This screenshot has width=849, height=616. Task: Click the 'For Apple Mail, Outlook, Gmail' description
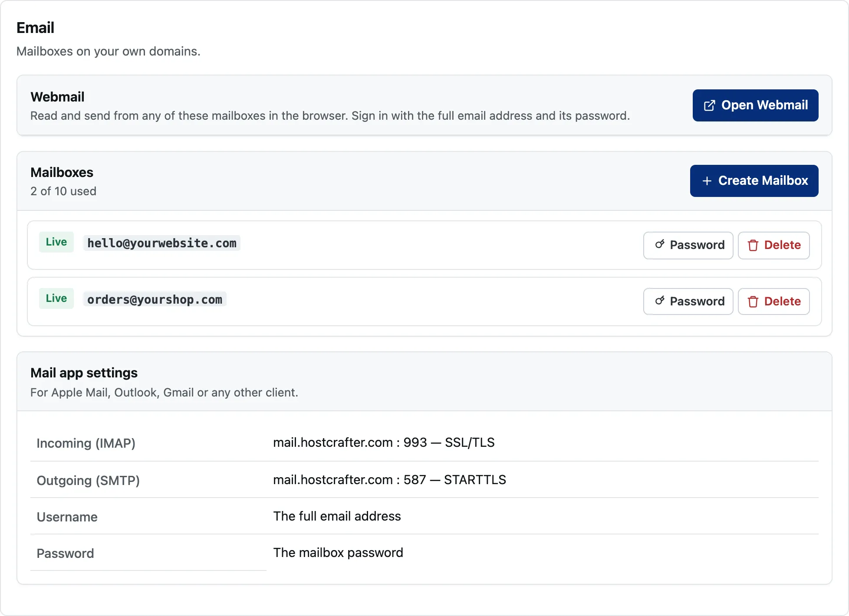(x=164, y=393)
